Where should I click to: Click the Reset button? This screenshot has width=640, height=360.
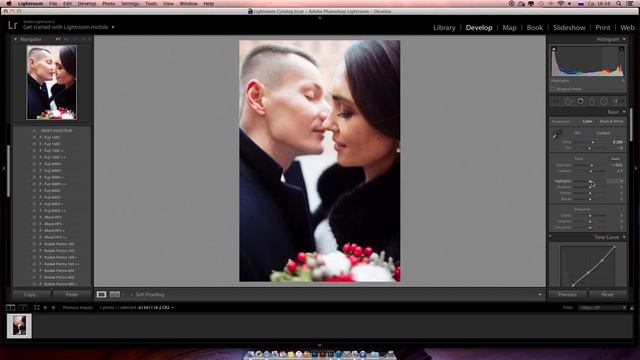click(x=607, y=294)
